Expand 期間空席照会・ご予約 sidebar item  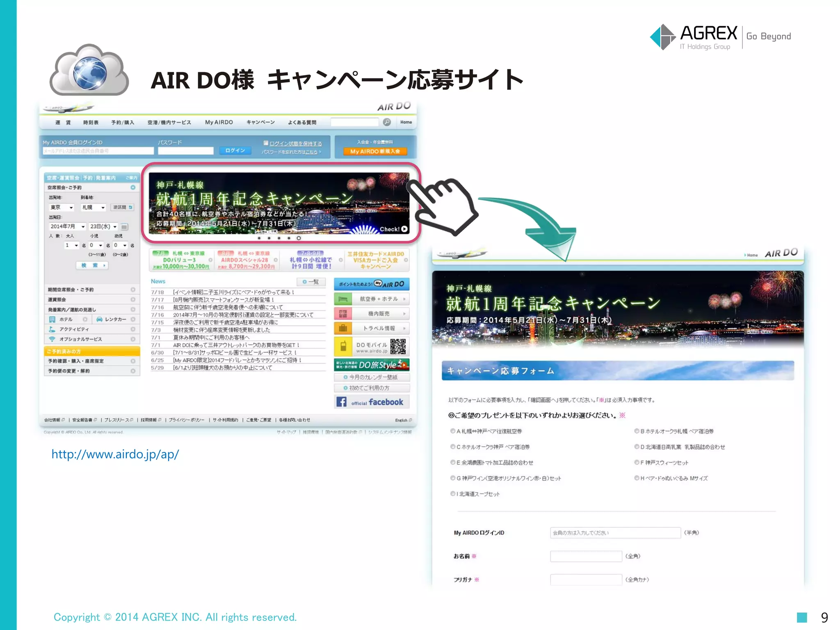click(92, 290)
